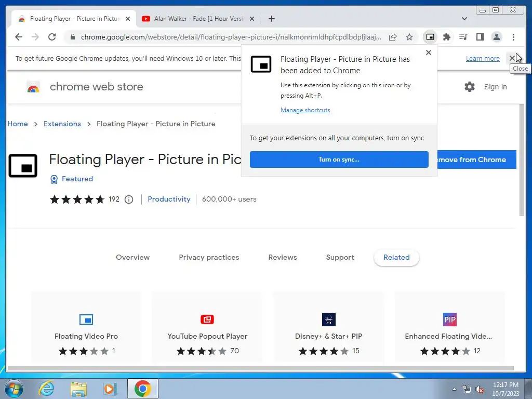The image size is (532, 399).
Task: Open Enhanced Floating Video extension card
Action: pos(450,327)
